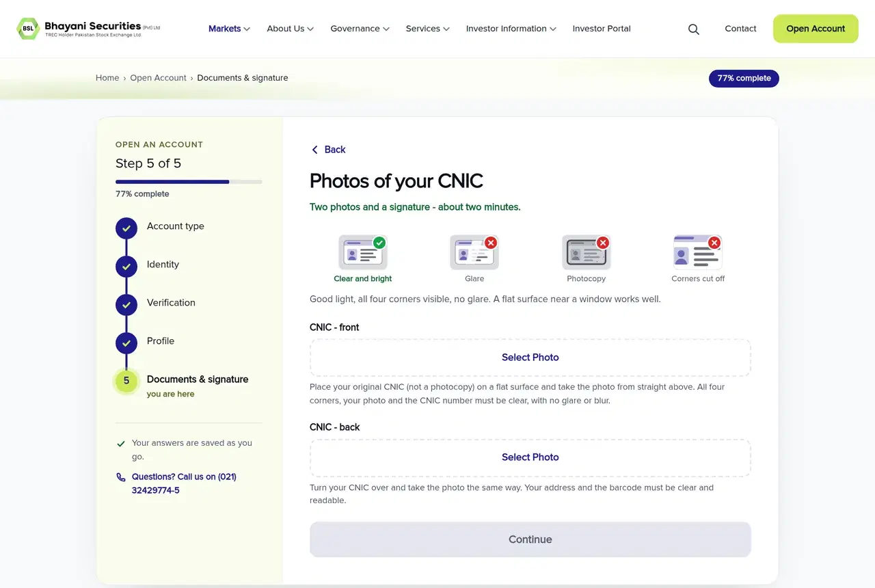Click the CNIC - front label
Image resolution: width=875 pixels, height=588 pixels.
pyautogui.click(x=334, y=328)
